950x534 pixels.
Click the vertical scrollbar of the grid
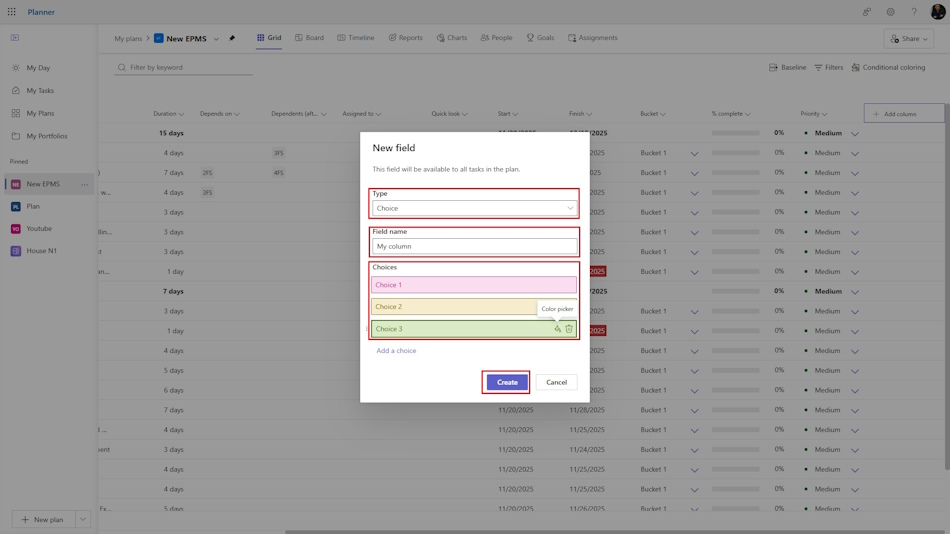[x=946, y=285]
